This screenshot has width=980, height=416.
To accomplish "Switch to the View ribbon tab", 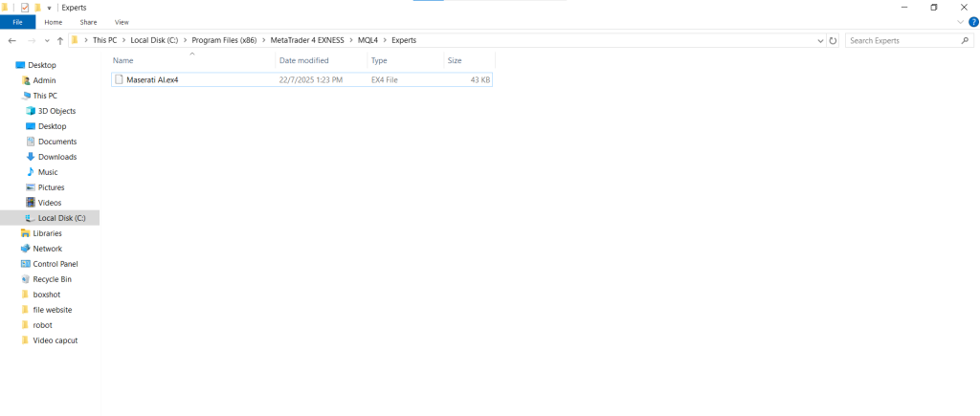I will (122, 21).
